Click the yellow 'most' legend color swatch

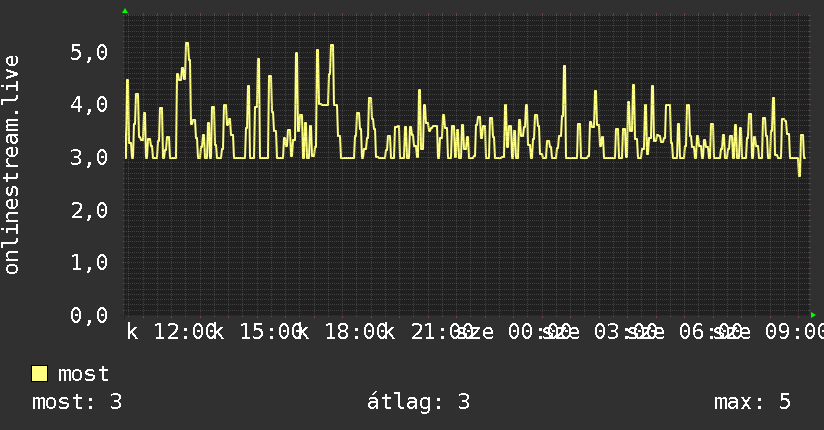pyautogui.click(x=39, y=374)
